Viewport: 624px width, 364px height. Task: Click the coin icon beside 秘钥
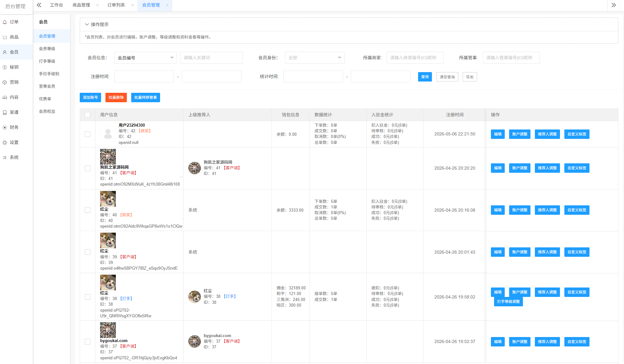click(x=5, y=67)
